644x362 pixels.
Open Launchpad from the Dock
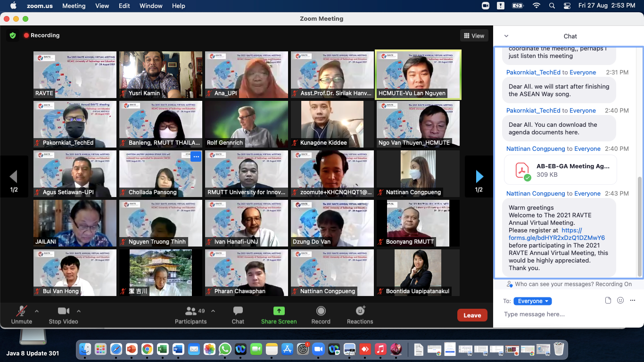coord(100,349)
